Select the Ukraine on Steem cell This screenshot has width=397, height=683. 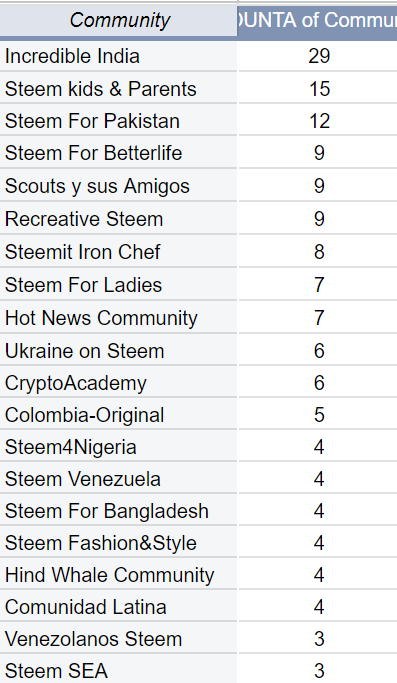[x=119, y=351]
